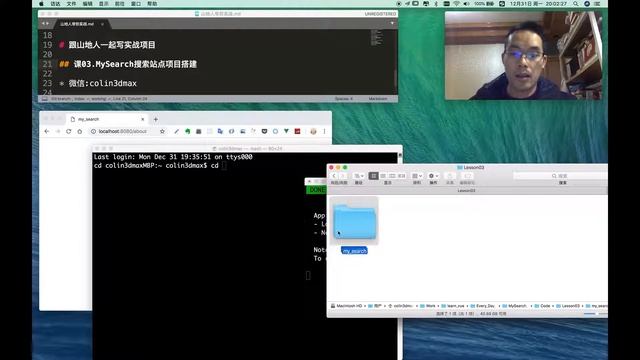Click the Chrome profile avatar
This screenshot has width=640, height=360.
tap(313, 131)
